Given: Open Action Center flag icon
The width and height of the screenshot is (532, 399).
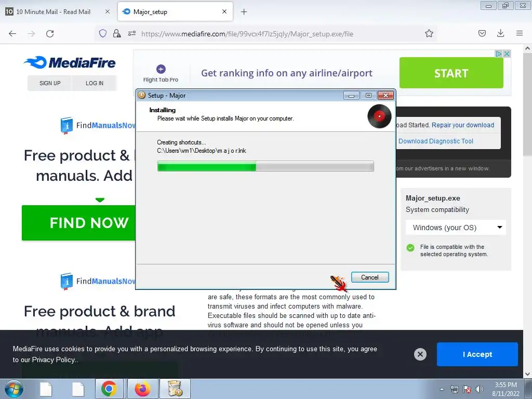Looking at the screenshot, I should (x=467, y=389).
